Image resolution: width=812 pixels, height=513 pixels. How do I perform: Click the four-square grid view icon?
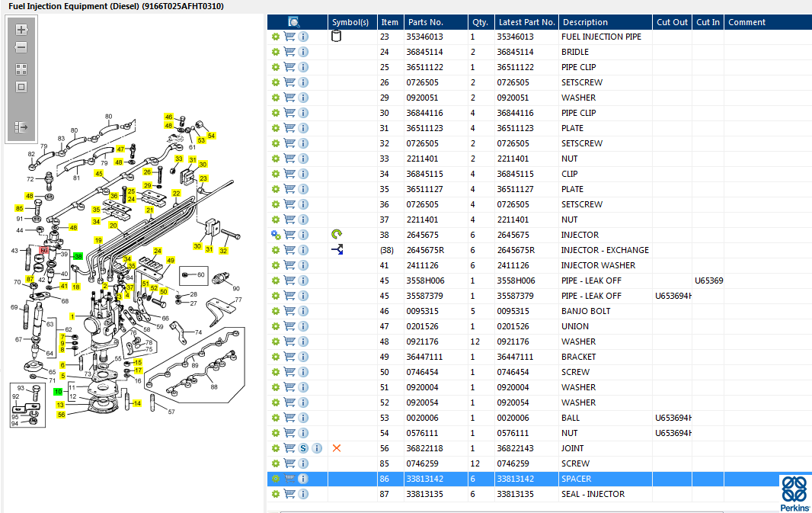coord(21,69)
